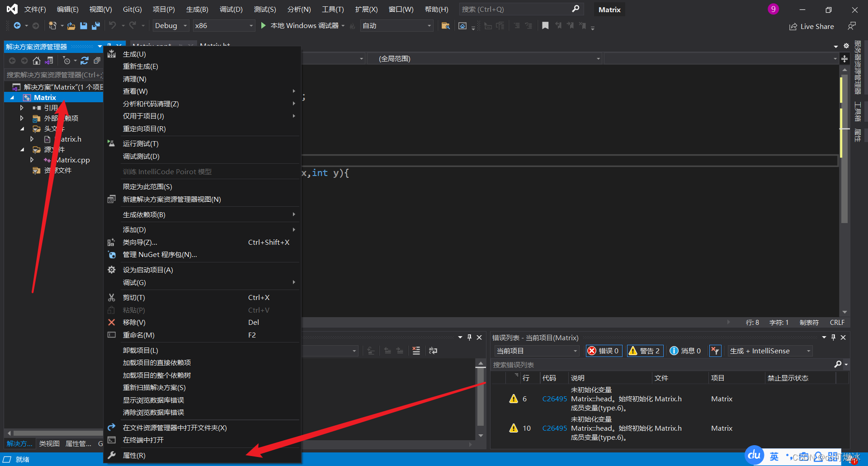Click the error list build filter icon
Image resolution: width=868 pixels, height=466 pixels.
tap(715, 351)
